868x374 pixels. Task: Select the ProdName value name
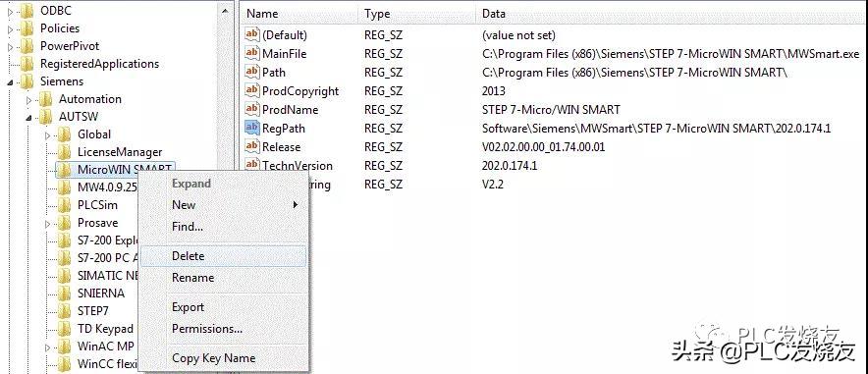[290, 110]
